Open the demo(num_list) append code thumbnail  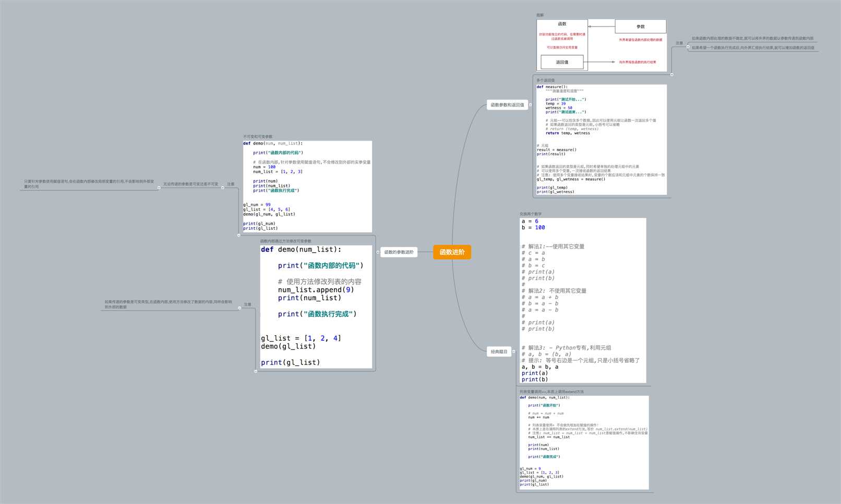point(316,307)
